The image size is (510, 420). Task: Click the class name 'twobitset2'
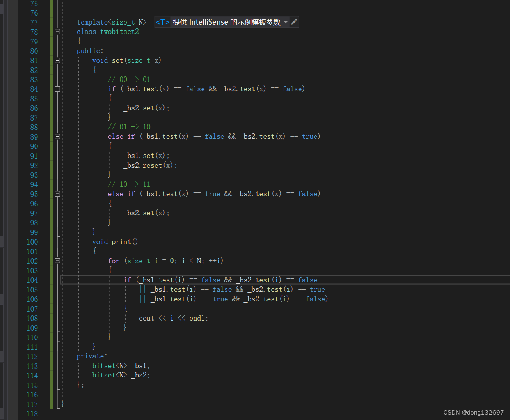pos(119,32)
